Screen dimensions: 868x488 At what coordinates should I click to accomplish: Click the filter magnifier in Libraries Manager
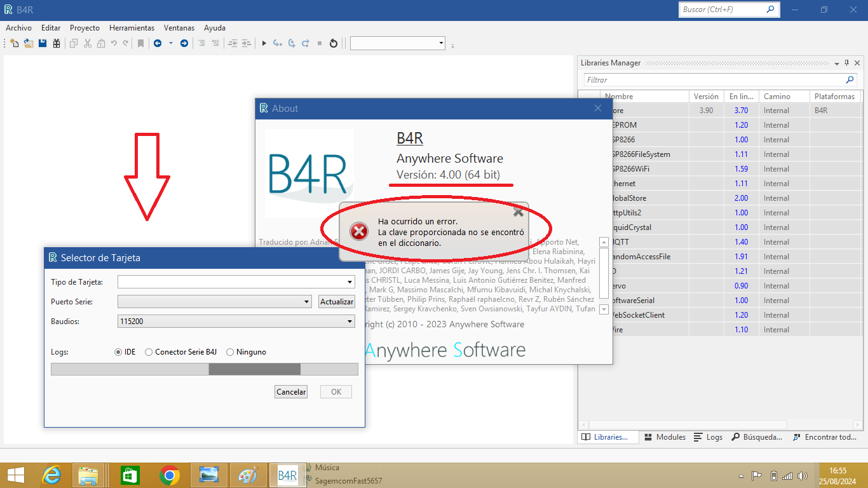pyautogui.click(x=850, y=80)
